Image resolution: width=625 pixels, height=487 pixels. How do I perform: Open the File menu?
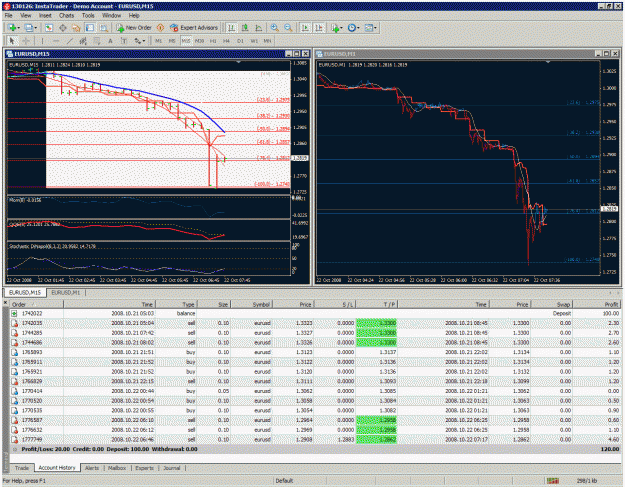tap(8, 16)
